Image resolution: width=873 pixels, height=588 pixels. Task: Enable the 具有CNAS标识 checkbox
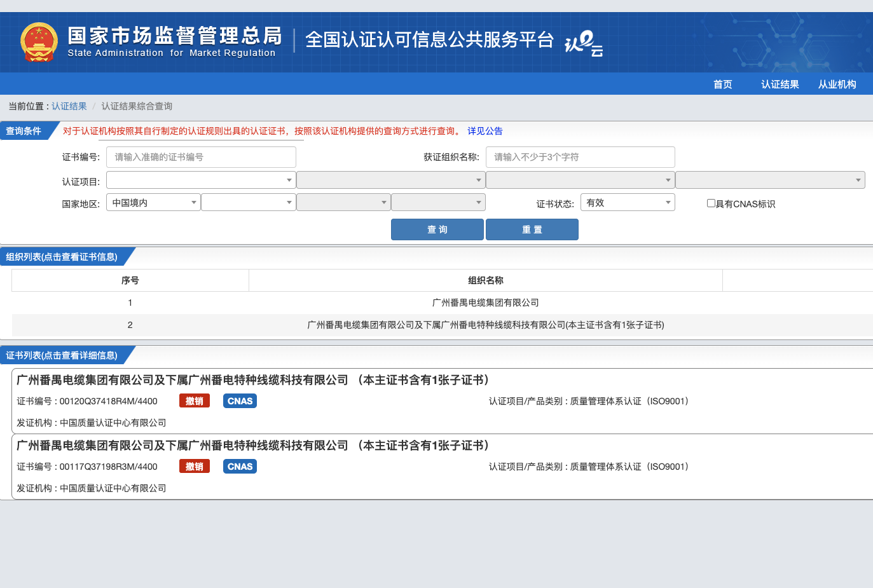click(x=711, y=203)
